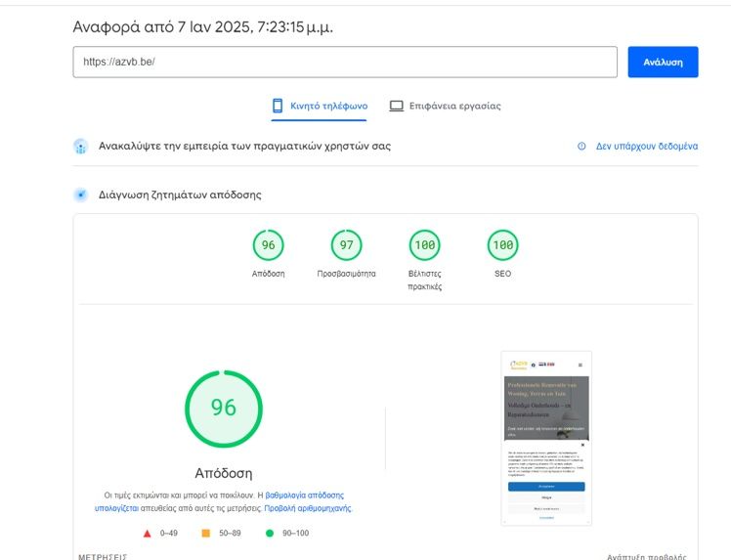
Task: Click the Ανάλυση analyze button
Action: [663, 62]
